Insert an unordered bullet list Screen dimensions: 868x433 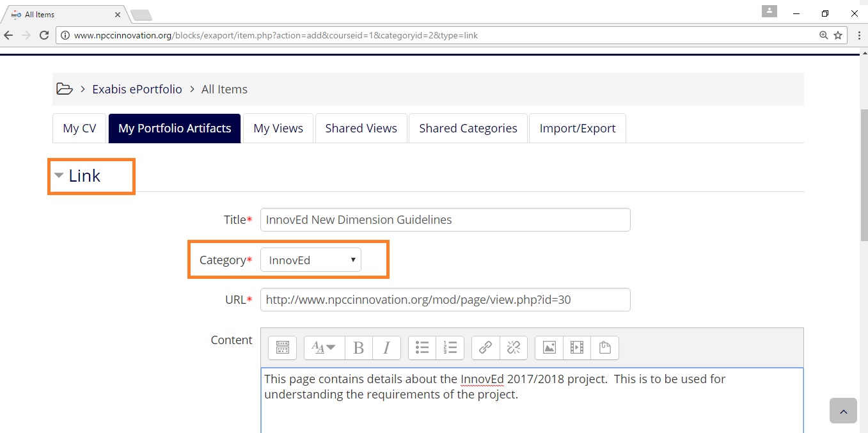point(422,347)
